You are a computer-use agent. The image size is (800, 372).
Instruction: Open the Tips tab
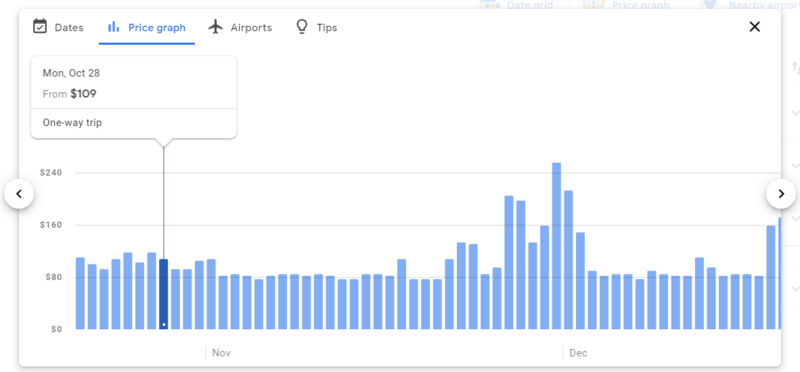(316, 27)
